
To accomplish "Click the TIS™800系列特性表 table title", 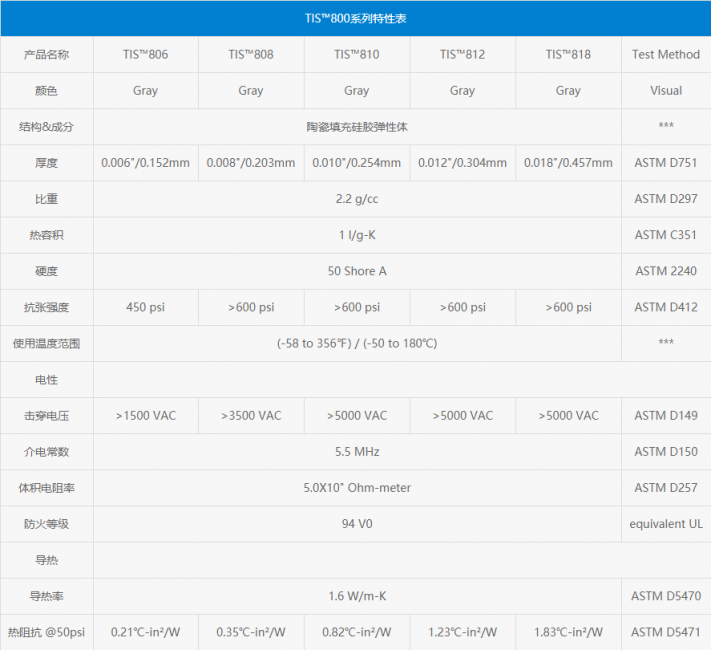I will click(355, 18).
